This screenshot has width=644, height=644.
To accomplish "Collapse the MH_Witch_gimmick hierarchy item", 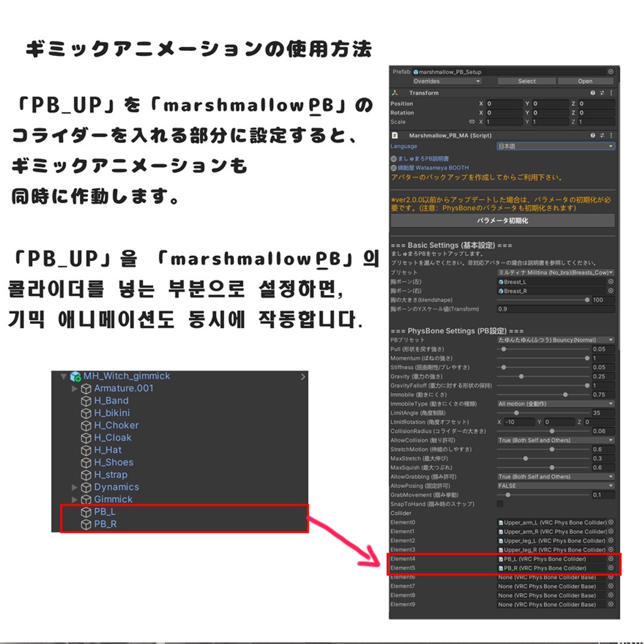I will point(64,376).
